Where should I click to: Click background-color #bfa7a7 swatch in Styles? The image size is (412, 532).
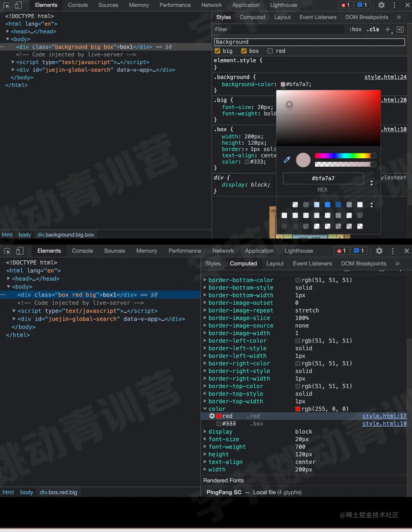coord(283,84)
